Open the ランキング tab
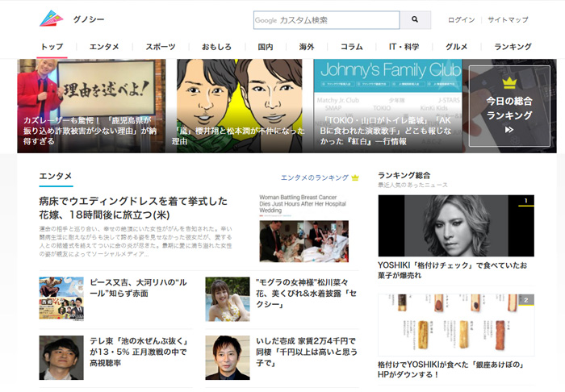 point(513,47)
